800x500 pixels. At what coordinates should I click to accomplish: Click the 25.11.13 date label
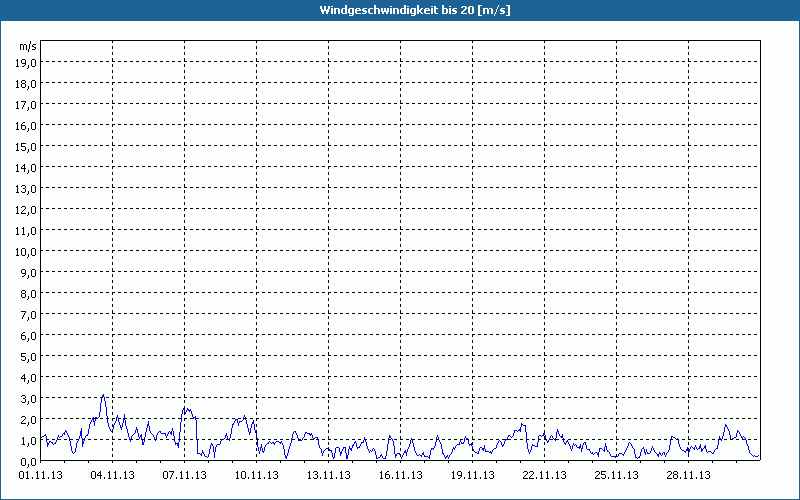[616, 476]
